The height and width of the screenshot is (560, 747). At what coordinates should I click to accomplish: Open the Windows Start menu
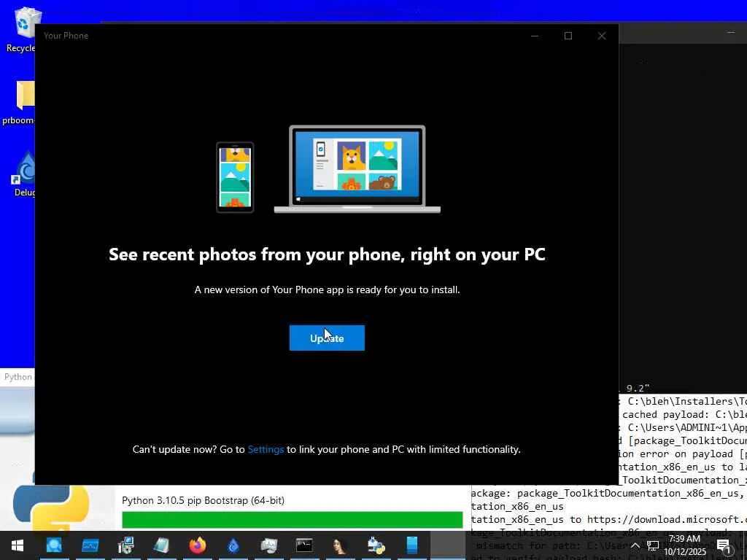pyautogui.click(x=18, y=545)
